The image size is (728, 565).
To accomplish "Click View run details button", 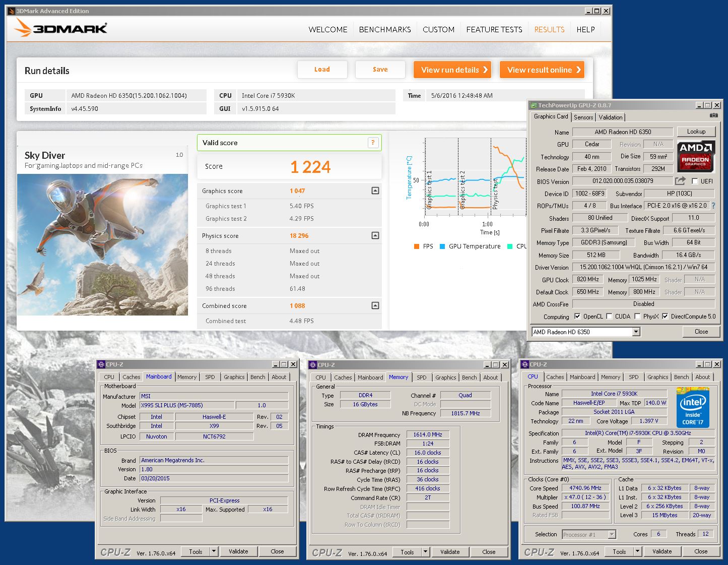I will 452,70.
